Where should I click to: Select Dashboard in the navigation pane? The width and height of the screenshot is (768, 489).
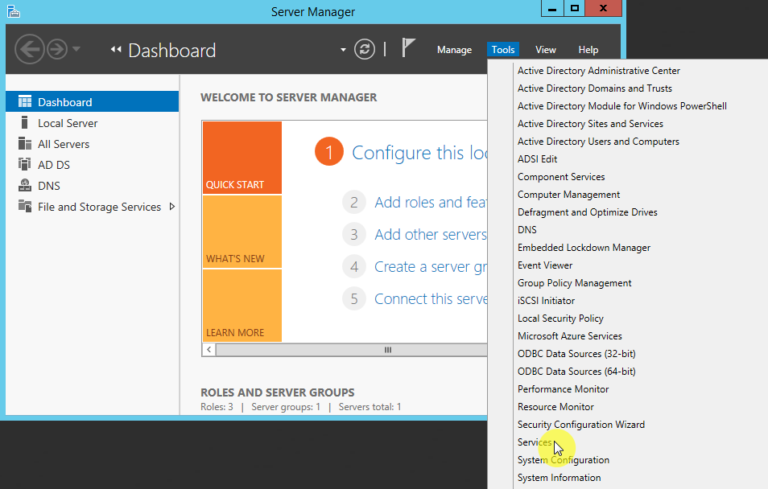(92, 101)
